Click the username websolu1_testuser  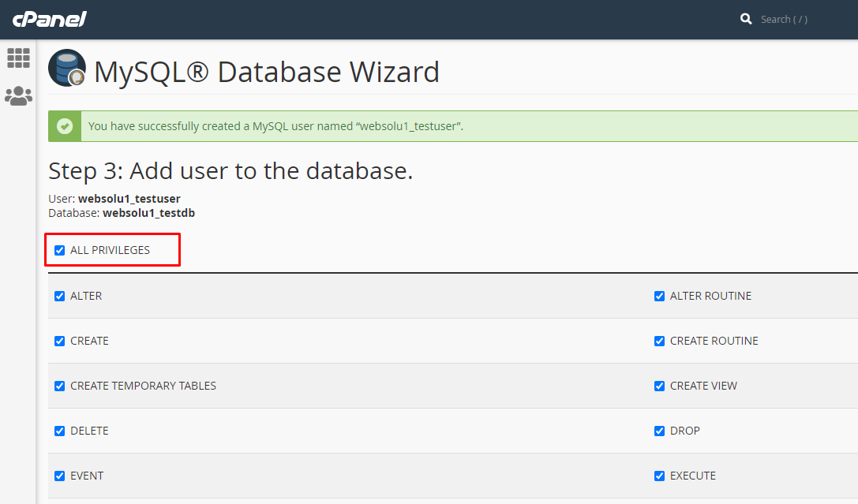[129, 199]
